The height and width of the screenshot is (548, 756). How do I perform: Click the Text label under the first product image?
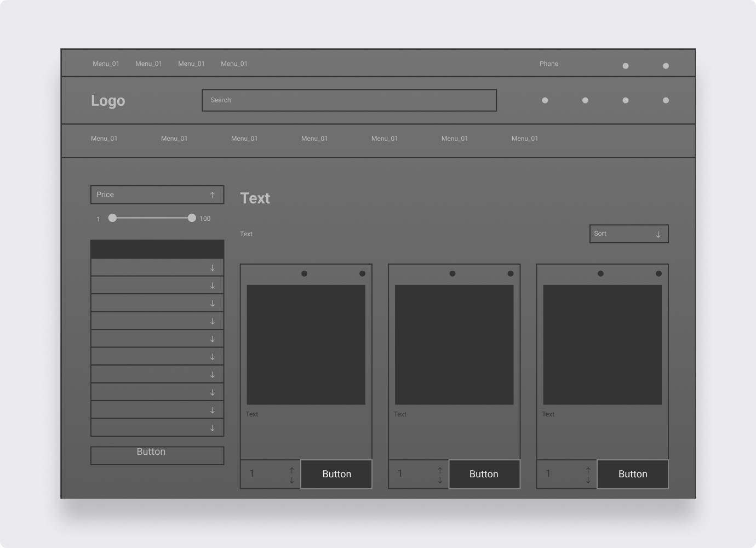click(252, 414)
